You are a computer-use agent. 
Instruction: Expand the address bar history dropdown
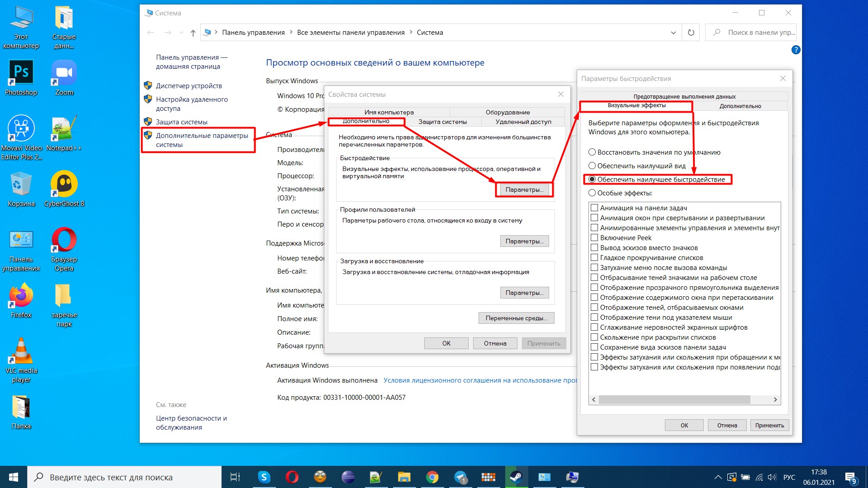[x=673, y=33]
